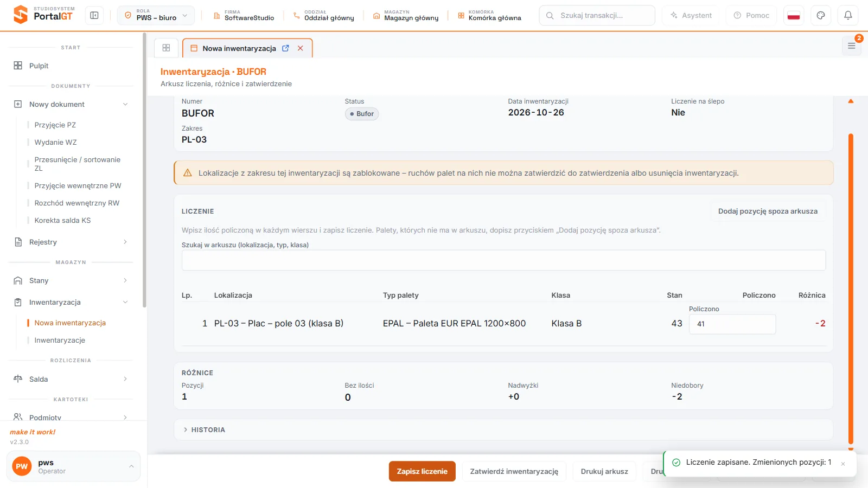Click Dodaj pozycję spoza arkusza button
This screenshot has height=488, width=868.
coord(768,211)
